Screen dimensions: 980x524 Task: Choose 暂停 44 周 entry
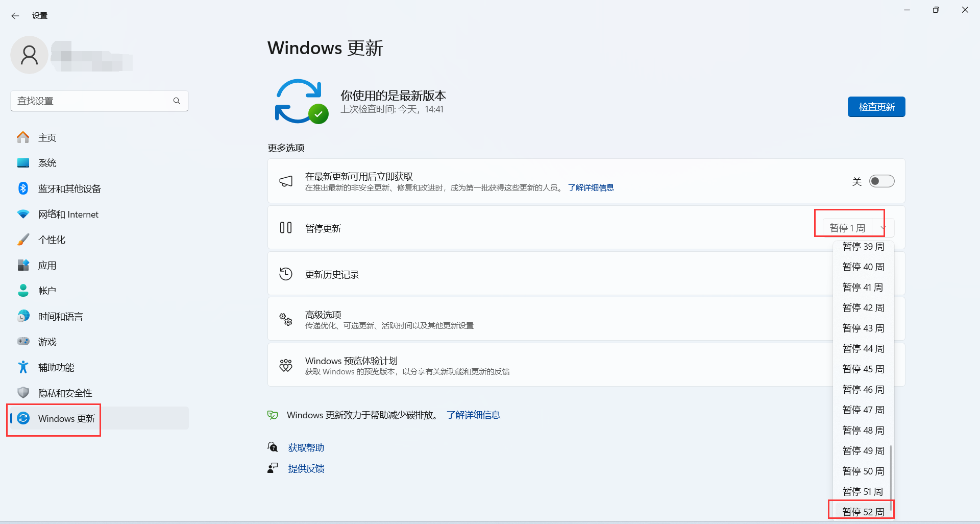tap(863, 349)
